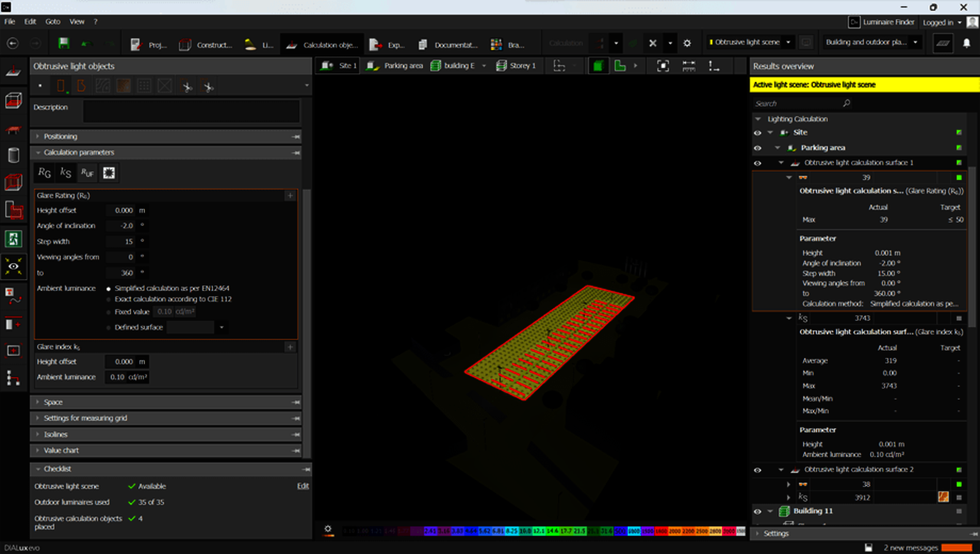980x554 pixels.
Task: Toggle visibility of Obtrusive light calculation surface 2
Action: coord(757,470)
